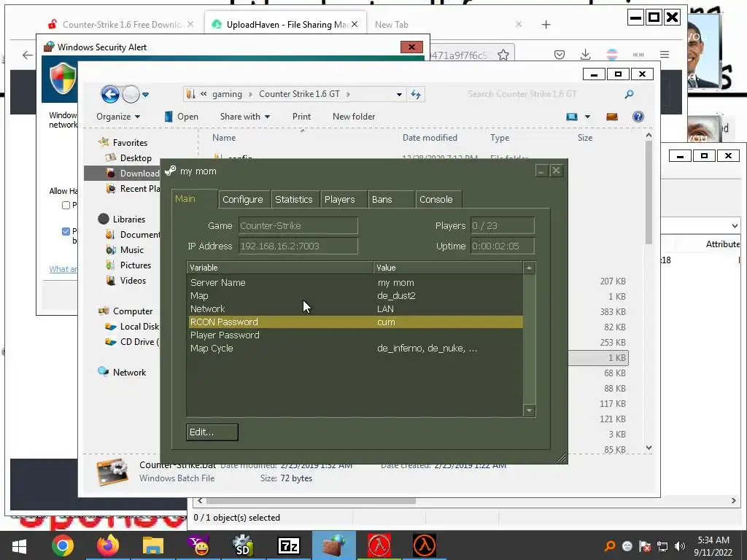Click the volume speaker tray icon

tap(680, 546)
